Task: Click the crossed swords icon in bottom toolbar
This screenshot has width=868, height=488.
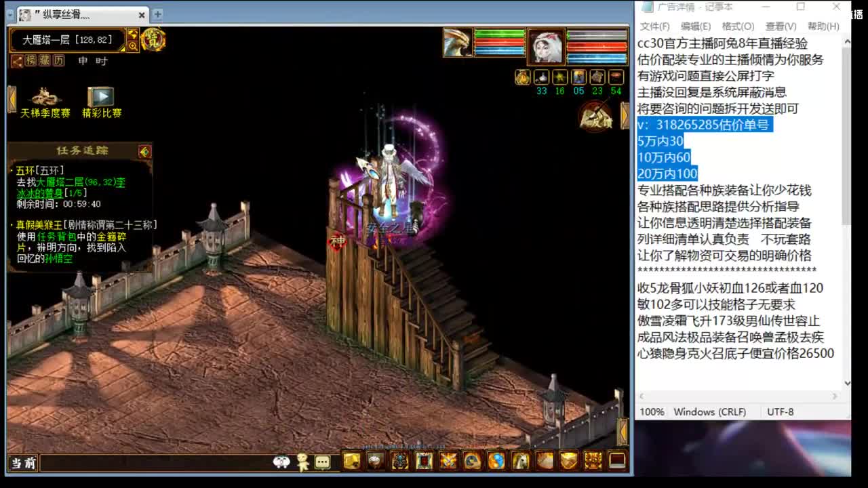Action: point(448,461)
